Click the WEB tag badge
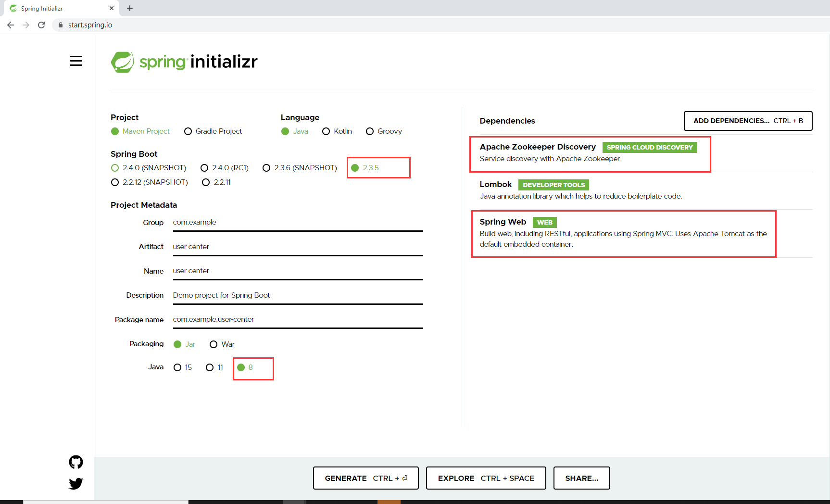Image resolution: width=830 pixels, height=504 pixels. click(x=544, y=222)
